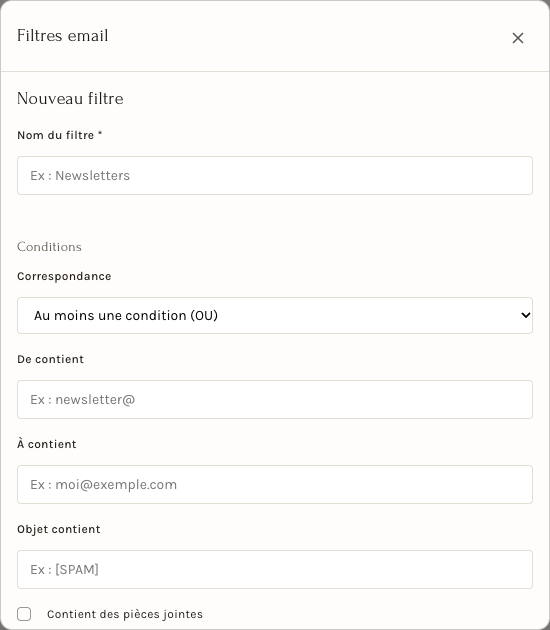Click the Nom du filtre input field
The image size is (550, 630).
(x=275, y=176)
